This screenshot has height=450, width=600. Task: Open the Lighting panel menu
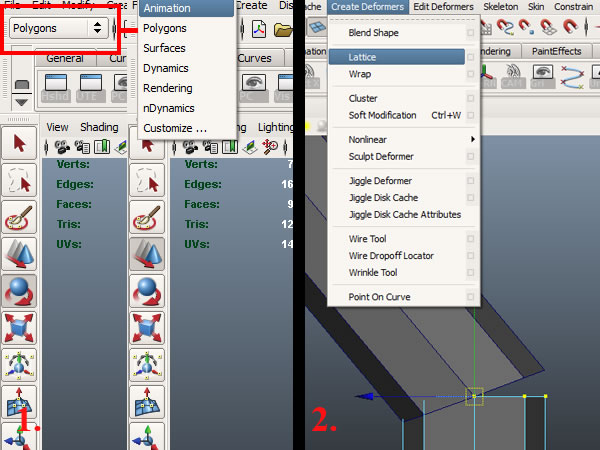276,127
